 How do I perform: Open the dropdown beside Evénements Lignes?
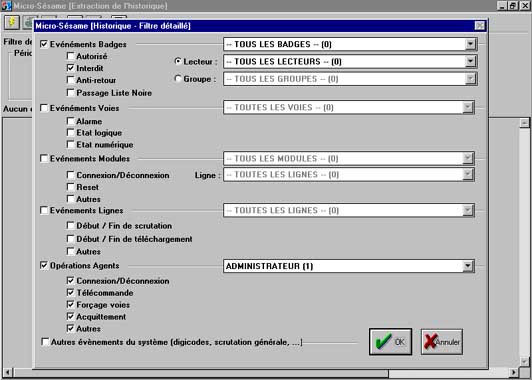[x=468, y=210]
